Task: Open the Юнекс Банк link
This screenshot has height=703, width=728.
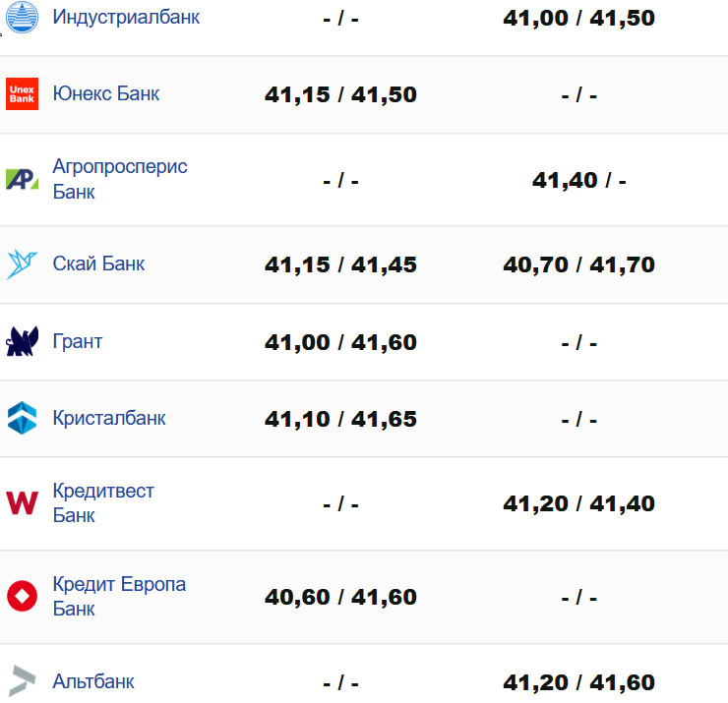Action: [106, 94]
